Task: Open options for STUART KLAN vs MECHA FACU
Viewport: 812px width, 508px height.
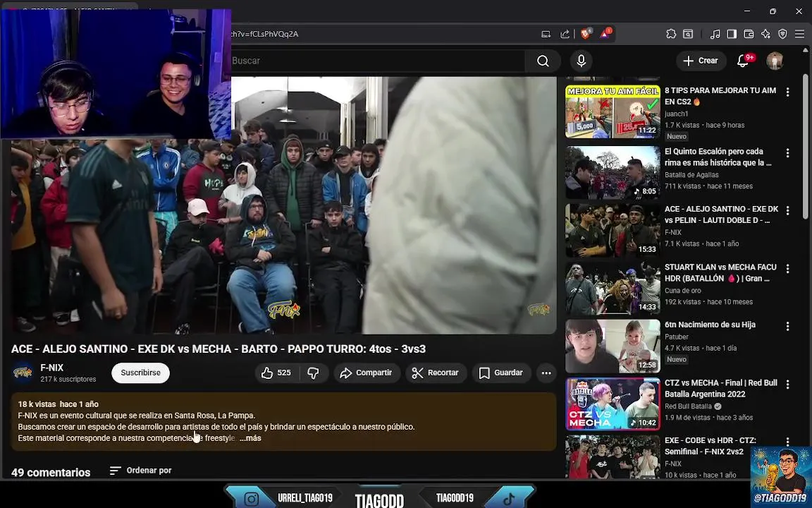Action: 787,269
